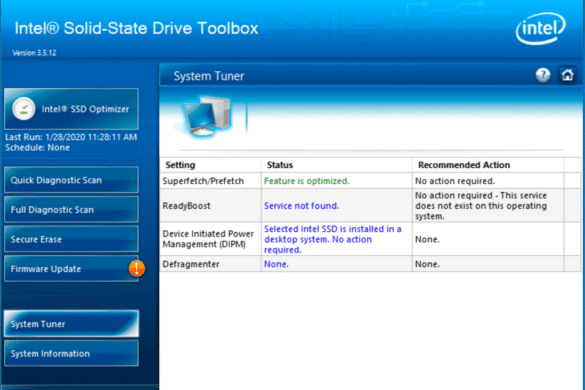Screen dimensions: 585x390
Task: Click ReadyBoost recommended action text
Action: pyautogui.click(x=481, y=206)
